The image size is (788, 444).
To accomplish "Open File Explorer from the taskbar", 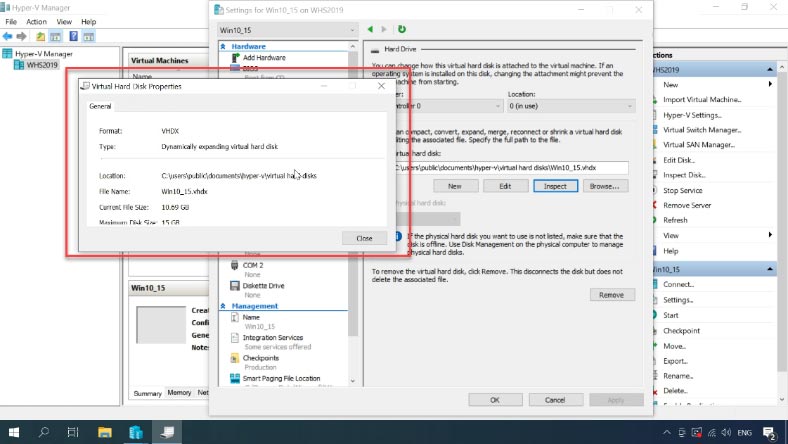I will (x=105, y=432).
